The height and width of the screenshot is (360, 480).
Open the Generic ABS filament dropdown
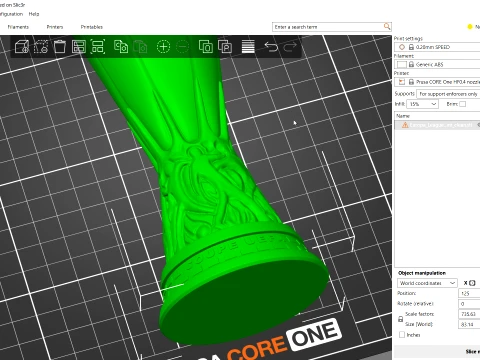pos(437,64)
